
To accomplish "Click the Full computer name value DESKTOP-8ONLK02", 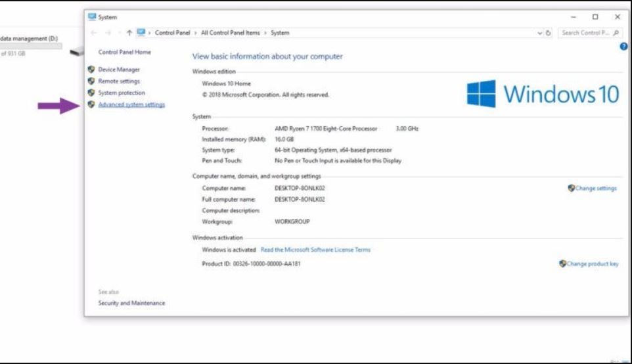I will 300,199.
